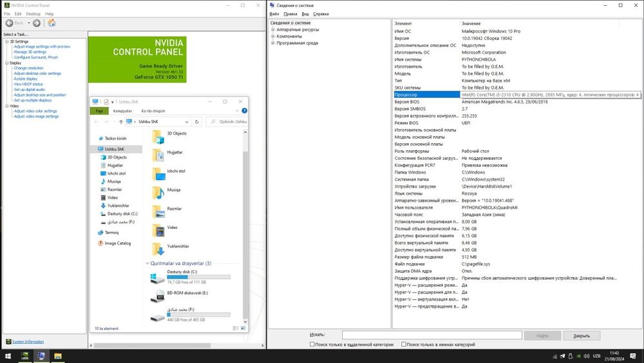Click the System Information link
Image resolution: width=644 pixels, height=363 pixels.
pyautogui.click(x=28, y=342)
